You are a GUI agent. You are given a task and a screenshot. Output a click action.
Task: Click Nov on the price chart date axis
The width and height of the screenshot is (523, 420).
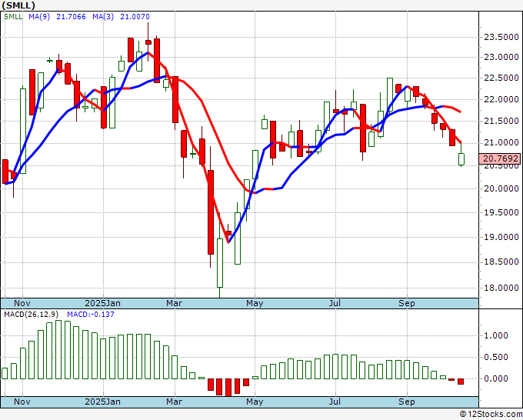coord(22,303)
